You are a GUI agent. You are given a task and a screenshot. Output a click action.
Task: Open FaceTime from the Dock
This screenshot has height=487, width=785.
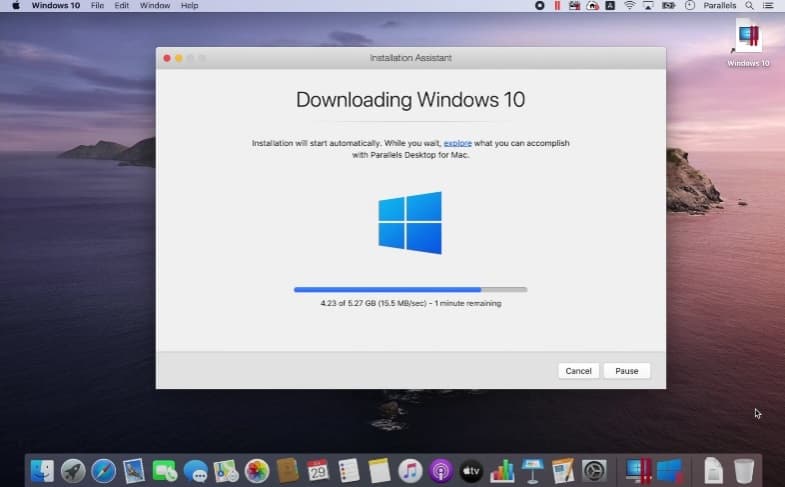pyautogui.click(x=165, y=471)
